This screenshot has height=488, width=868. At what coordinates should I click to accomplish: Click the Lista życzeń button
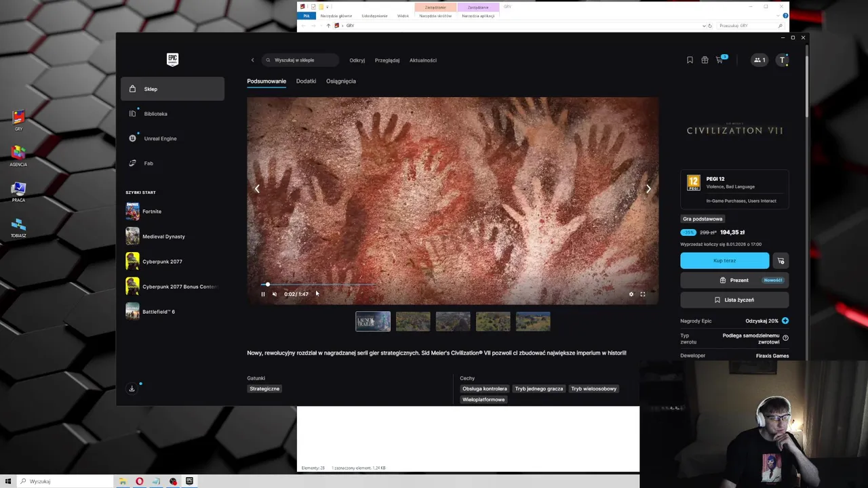[734, 300]
